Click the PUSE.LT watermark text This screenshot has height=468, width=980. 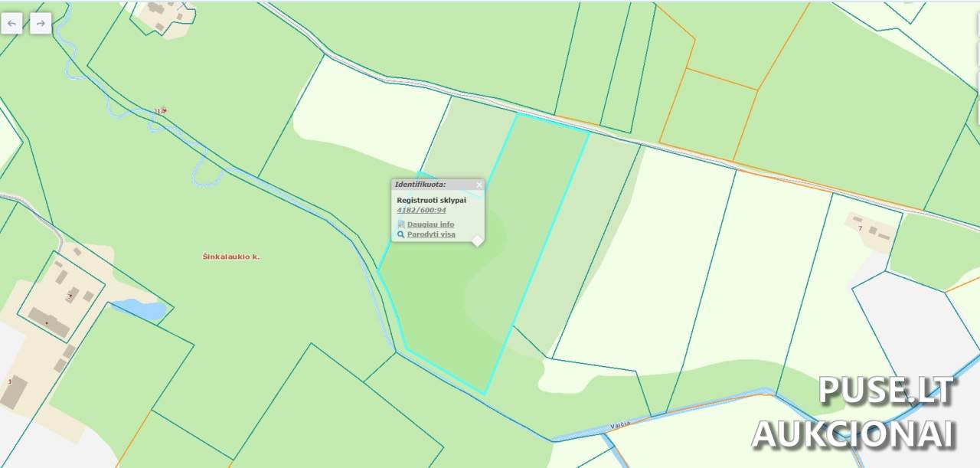(x=887, y=391)
